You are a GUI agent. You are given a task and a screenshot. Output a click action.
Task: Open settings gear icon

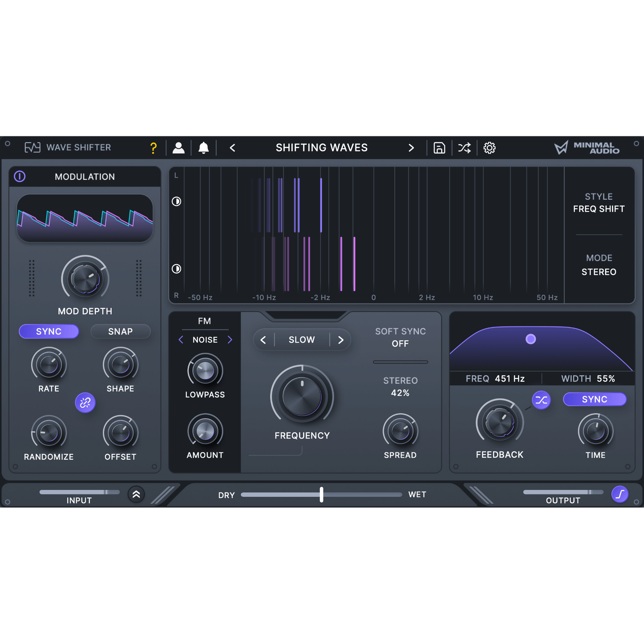coord(489,148)
